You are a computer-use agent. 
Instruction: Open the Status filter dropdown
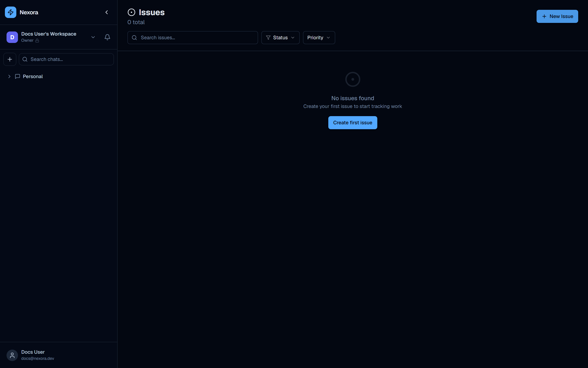click(280, 38)
